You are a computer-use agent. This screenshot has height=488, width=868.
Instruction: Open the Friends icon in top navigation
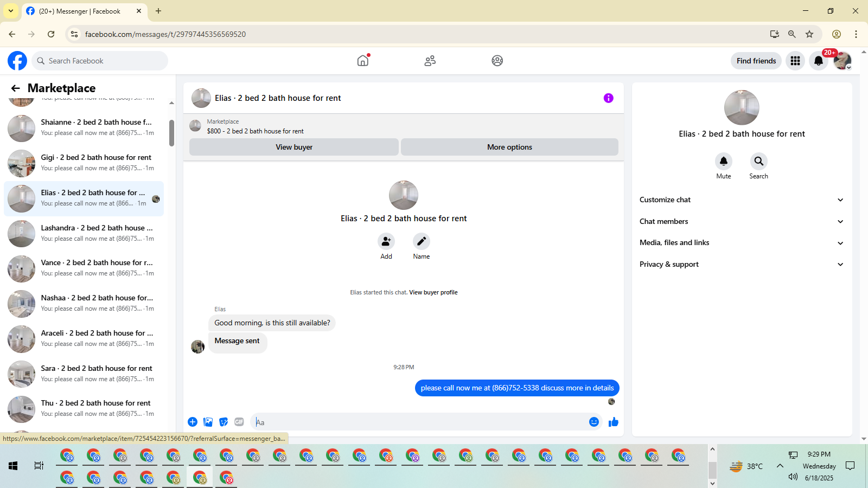(430, 61)
